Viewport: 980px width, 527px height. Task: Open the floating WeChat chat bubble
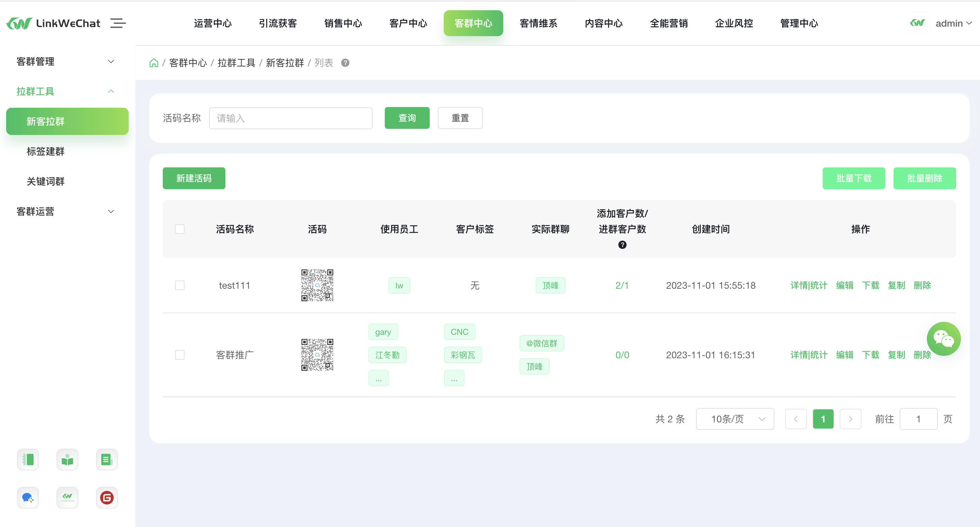[943, 338]
